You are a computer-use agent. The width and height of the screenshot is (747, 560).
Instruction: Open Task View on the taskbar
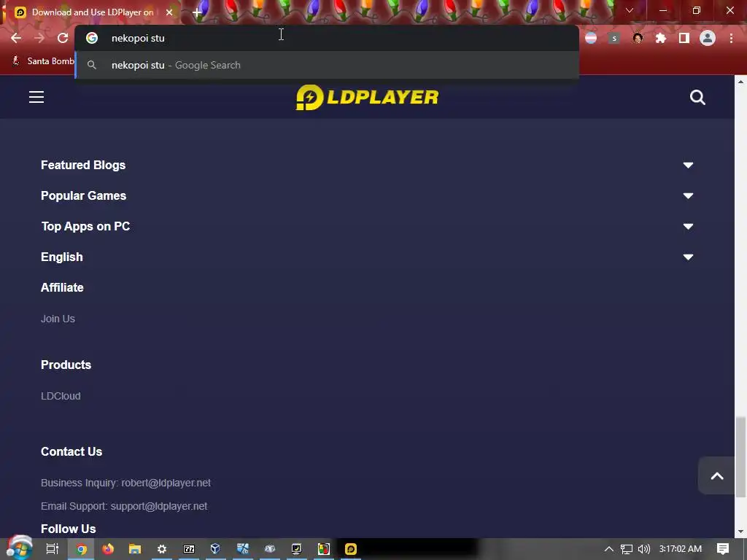[x=52, y=549]
